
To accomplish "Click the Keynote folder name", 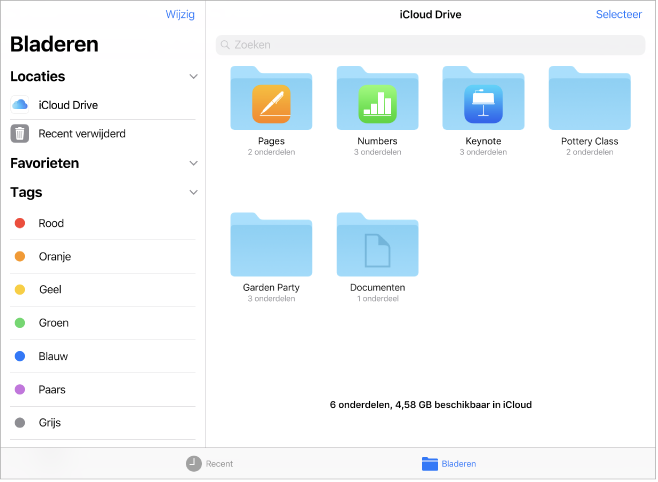I will [483, 141].
